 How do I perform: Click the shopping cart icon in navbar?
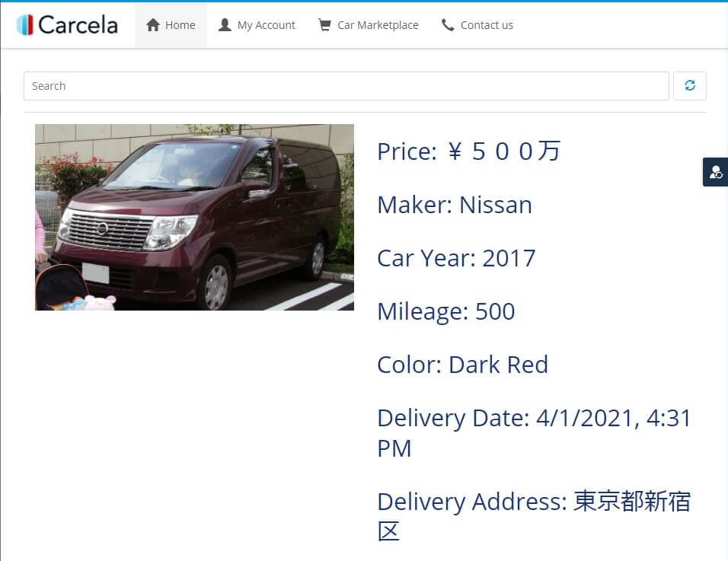point(324,25)
